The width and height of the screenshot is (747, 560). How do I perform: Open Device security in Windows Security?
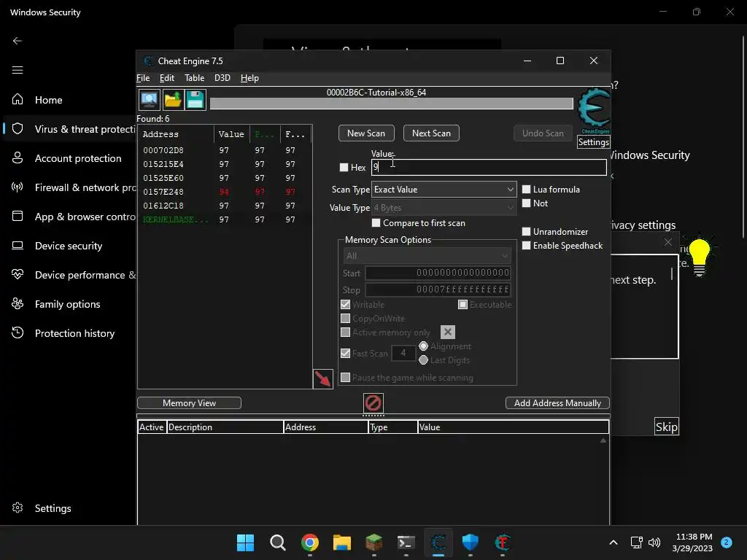pyautogui.click(x=69, y=246)
